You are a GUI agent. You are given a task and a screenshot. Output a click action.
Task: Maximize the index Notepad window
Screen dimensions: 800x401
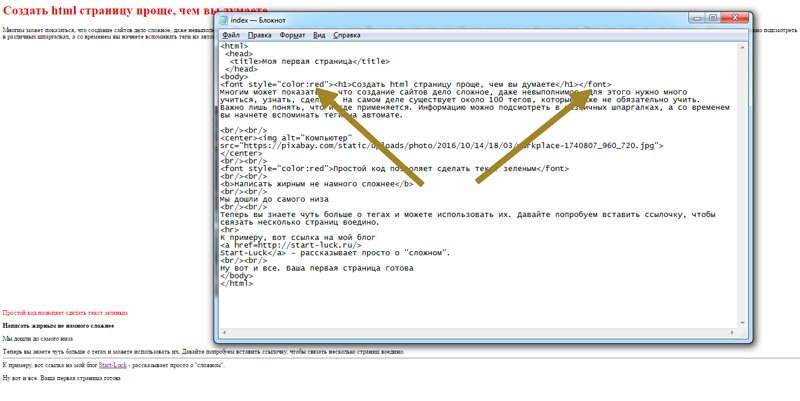tap(711, 17)
